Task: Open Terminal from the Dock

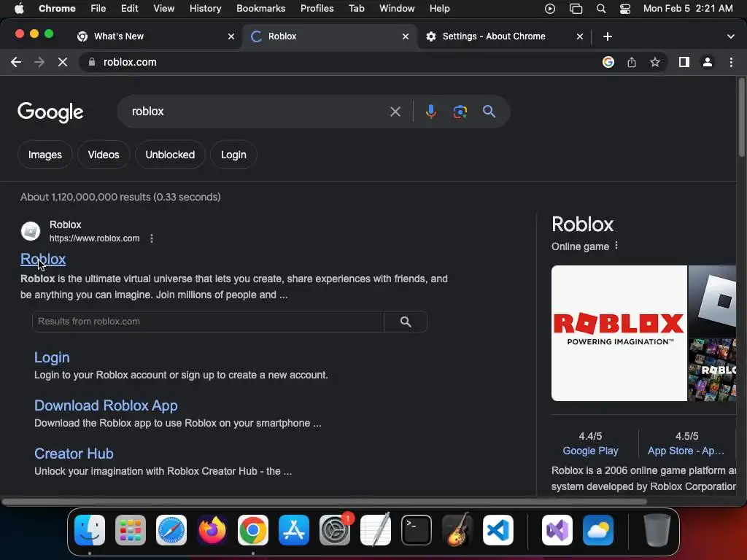Action: tap(417, 530)
